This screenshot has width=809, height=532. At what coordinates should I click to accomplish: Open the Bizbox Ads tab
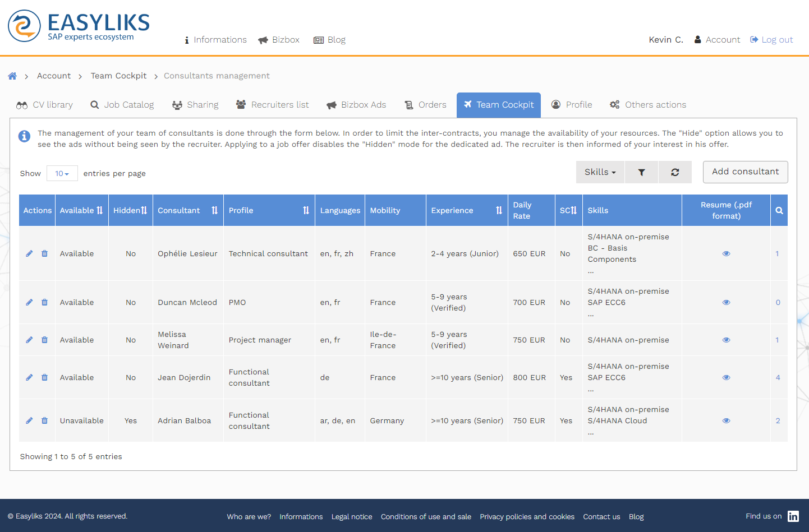coord(356,105)
